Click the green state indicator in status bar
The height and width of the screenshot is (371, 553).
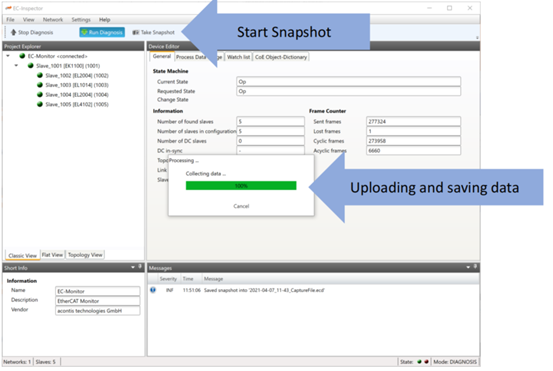pyautogui.click(x=419, y=361)
